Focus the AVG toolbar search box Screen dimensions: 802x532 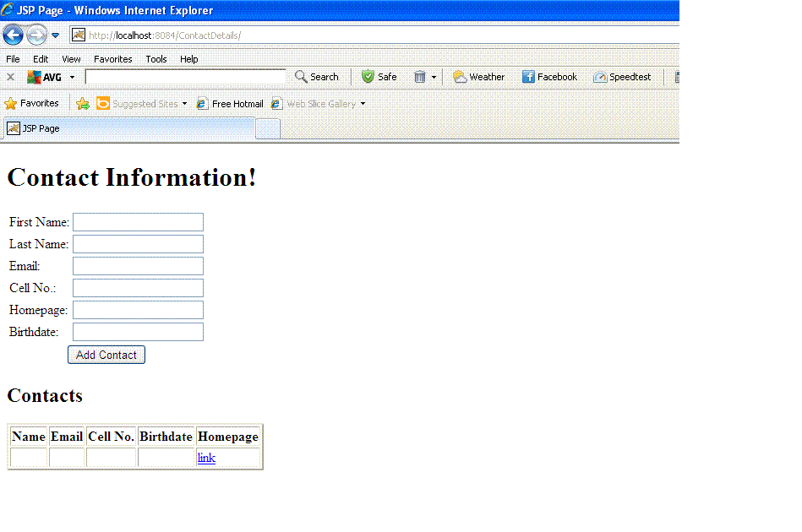[185, 77]
